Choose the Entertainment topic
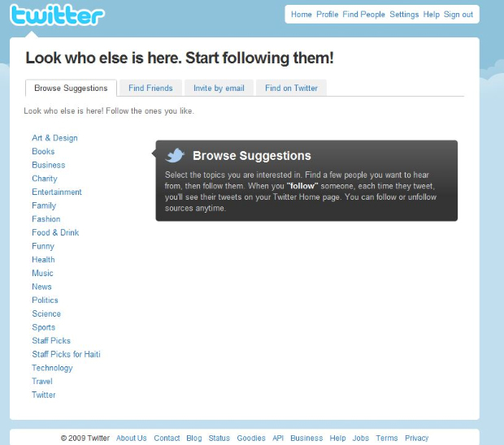 (x=57, y=192)
